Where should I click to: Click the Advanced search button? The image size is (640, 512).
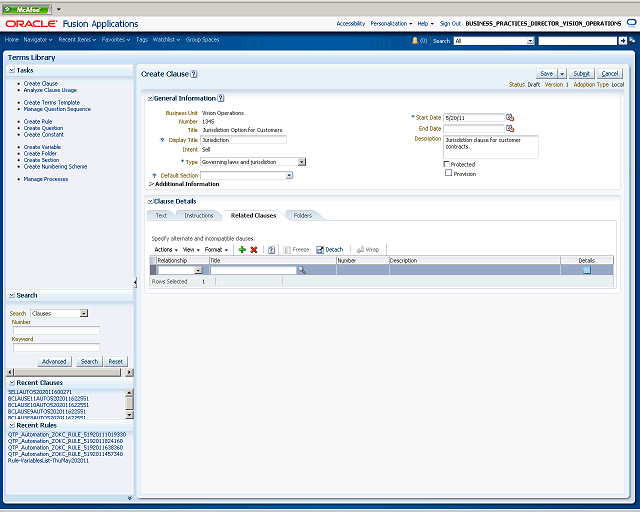pos(54,362)
